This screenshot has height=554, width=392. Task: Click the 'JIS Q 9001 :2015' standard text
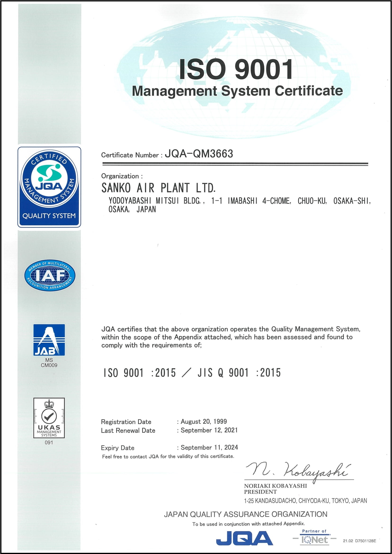[x=239, y=373]
